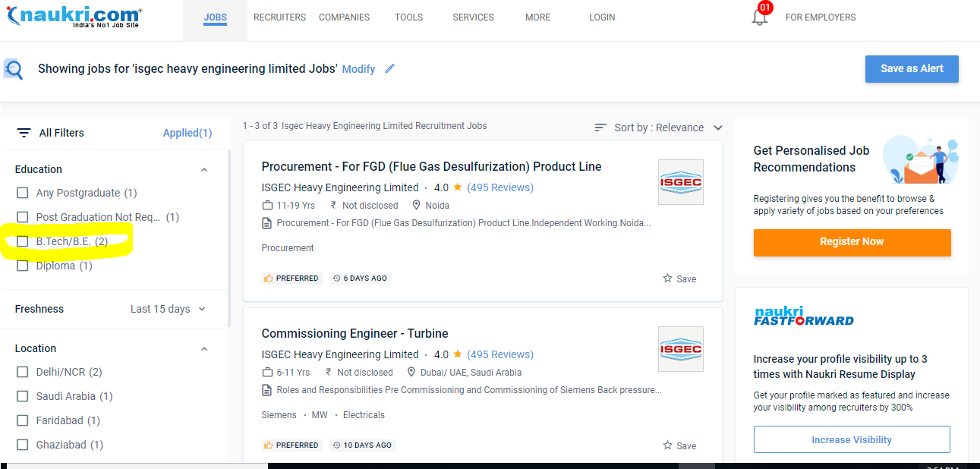Click the Increase Visibility button
This screenshot has width=980, height=469.
(852, 439)
